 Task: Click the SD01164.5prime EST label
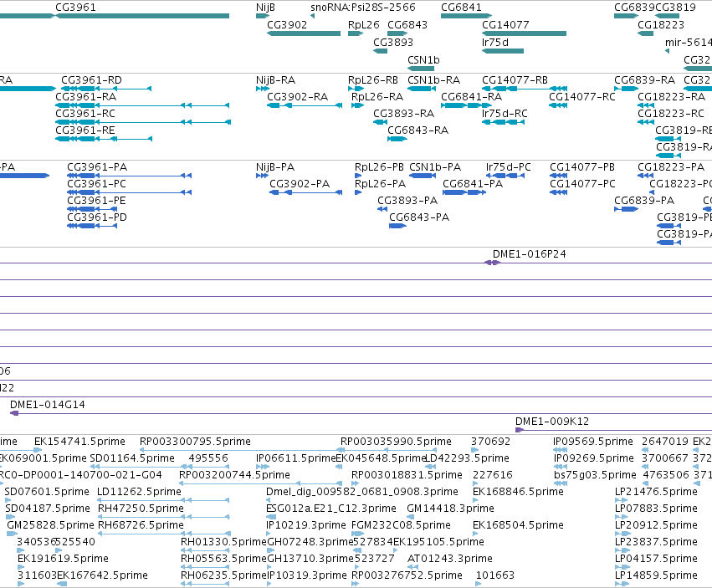click(x=132, y=458)
